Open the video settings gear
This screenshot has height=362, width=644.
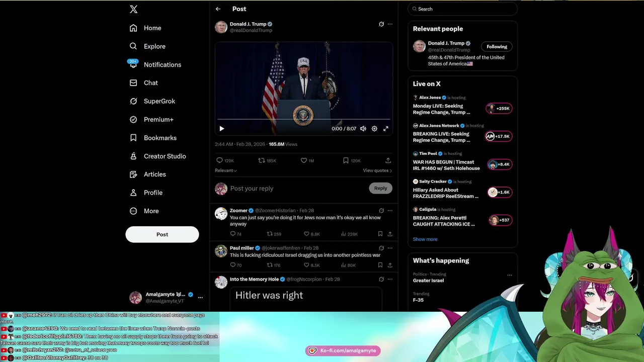374,129
